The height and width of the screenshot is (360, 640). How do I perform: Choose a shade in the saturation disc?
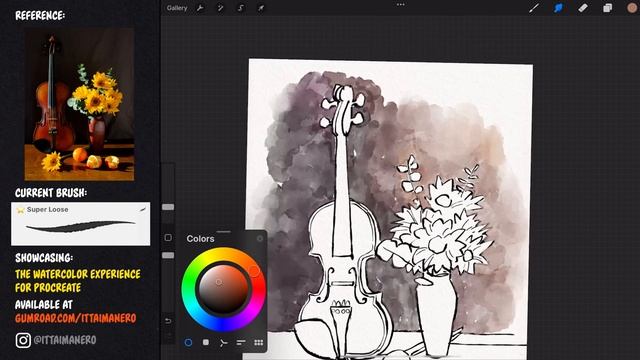point(223,289)
